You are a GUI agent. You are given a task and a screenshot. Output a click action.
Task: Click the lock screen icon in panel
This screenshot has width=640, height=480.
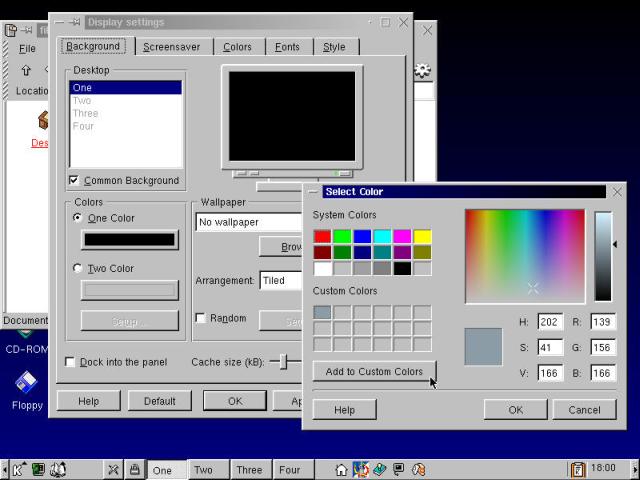click(x=134, y=469)
